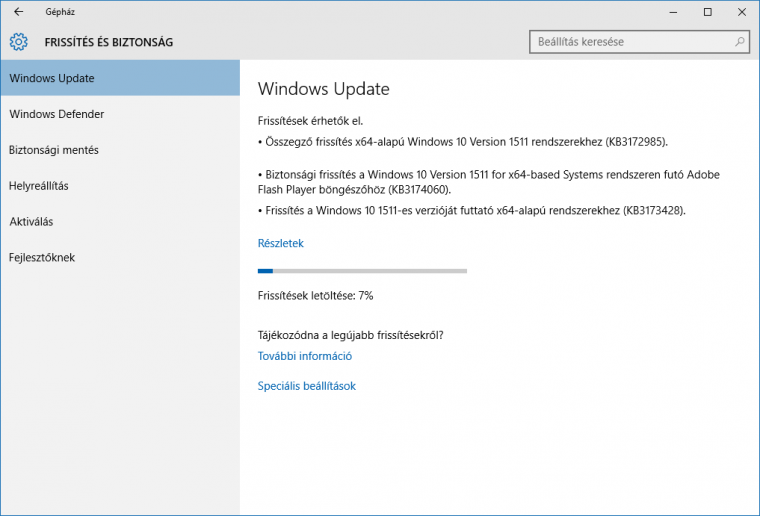Viewport: 760px width, 516px height.
Task: Click the search magnifier icon
Action: coord(739,42)
